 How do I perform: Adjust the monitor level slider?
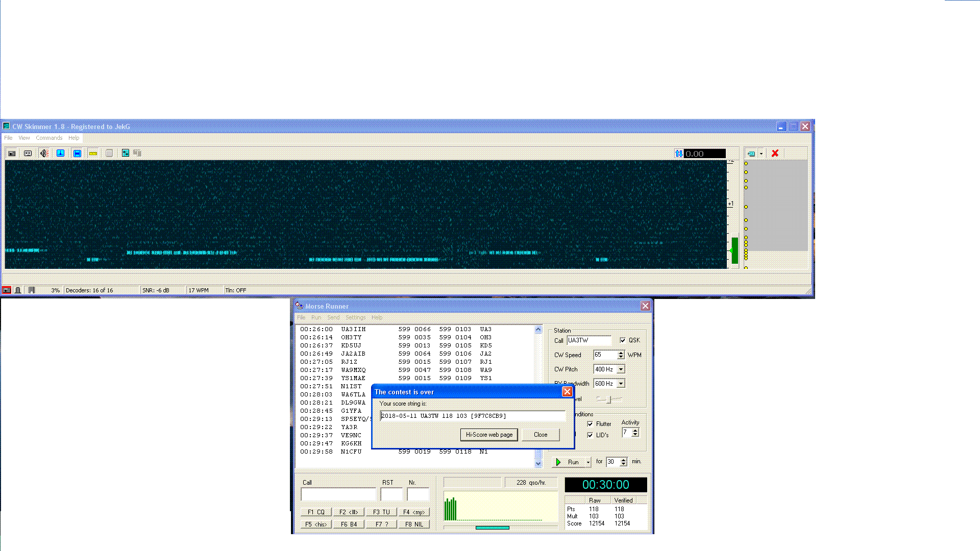point(609,399)
